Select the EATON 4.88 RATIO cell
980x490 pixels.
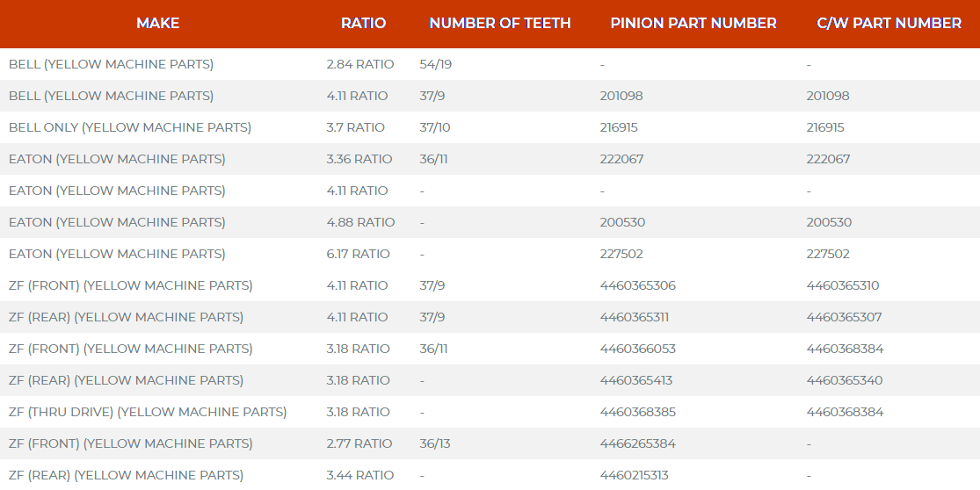(360, 222)
